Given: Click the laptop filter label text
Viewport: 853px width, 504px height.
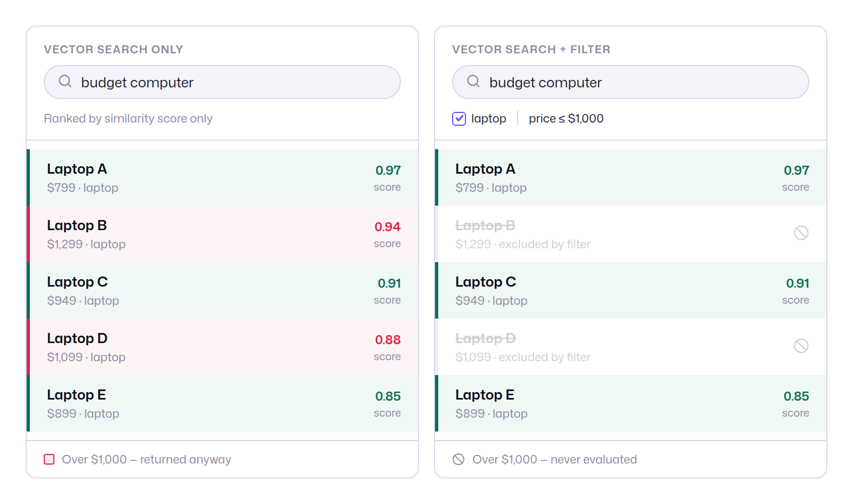Looking at the screenshot, I should pyautogui.click(x=489, y=118).
